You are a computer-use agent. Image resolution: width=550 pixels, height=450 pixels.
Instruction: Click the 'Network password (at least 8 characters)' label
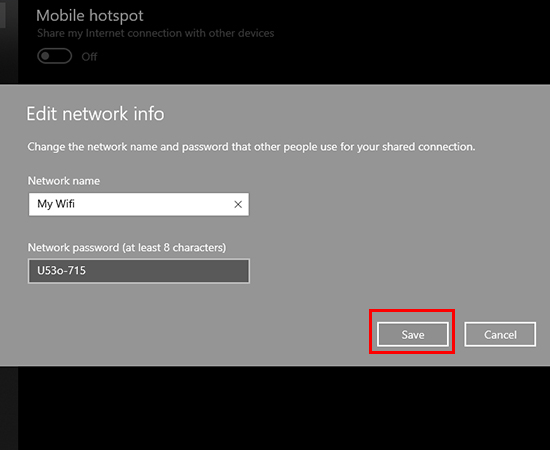click(x=127, y=248)
